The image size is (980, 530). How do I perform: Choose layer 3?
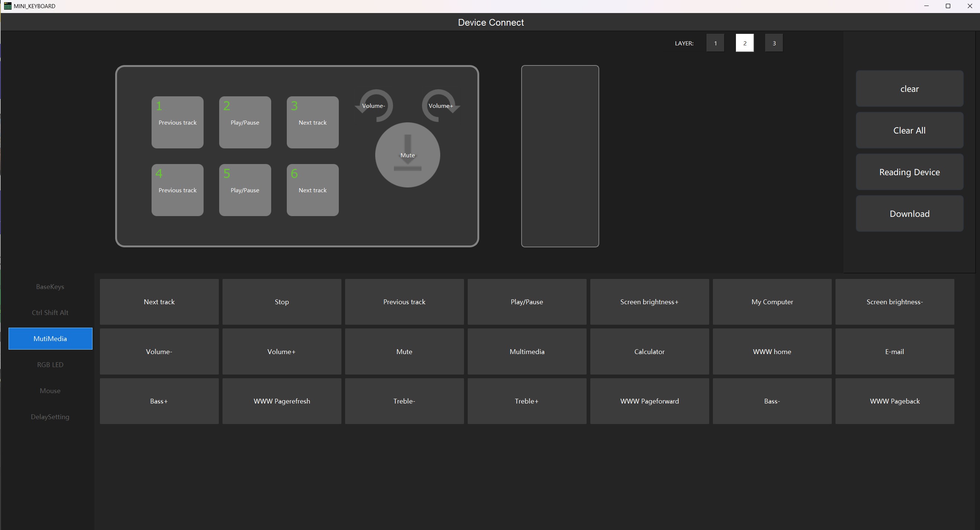coord(774,43)
